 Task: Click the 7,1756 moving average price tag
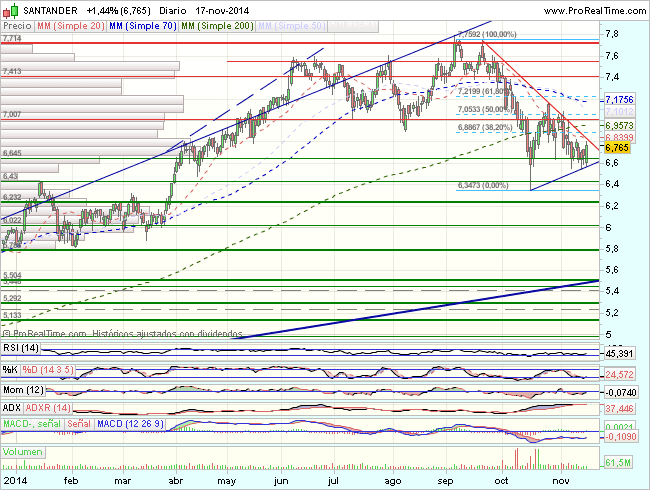click(620, 100)
